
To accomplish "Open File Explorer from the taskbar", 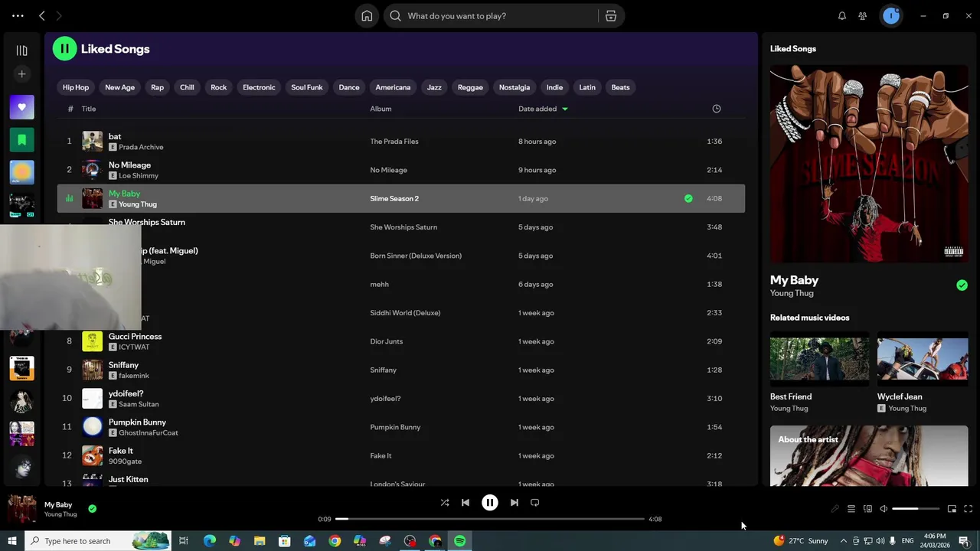I will 260,541.
